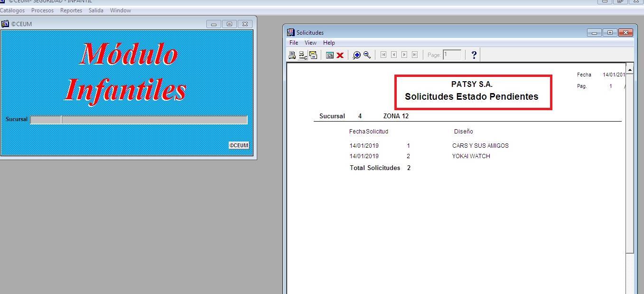Click the Page number input field

(452, 55)
